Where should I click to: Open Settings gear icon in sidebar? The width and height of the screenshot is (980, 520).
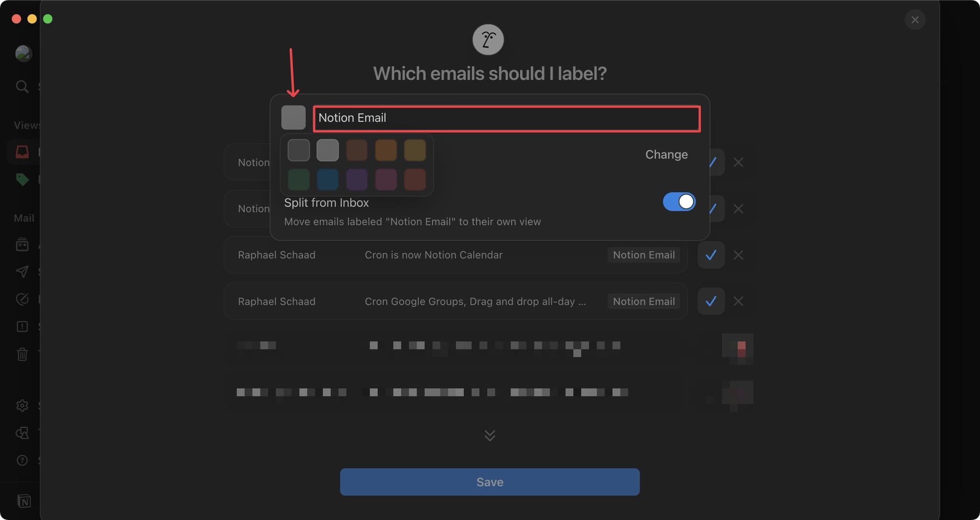click(22, 405)
